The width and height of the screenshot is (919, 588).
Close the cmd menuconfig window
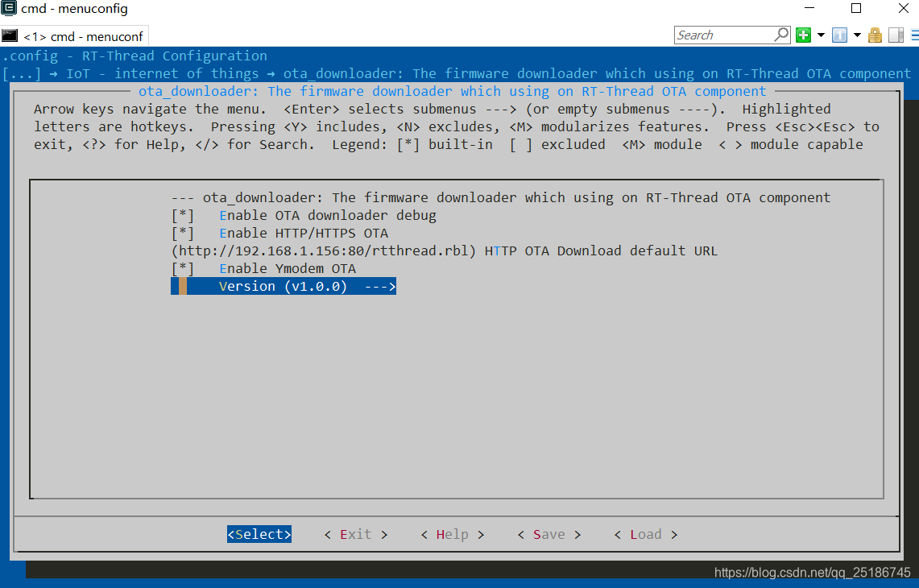[903, 8]
